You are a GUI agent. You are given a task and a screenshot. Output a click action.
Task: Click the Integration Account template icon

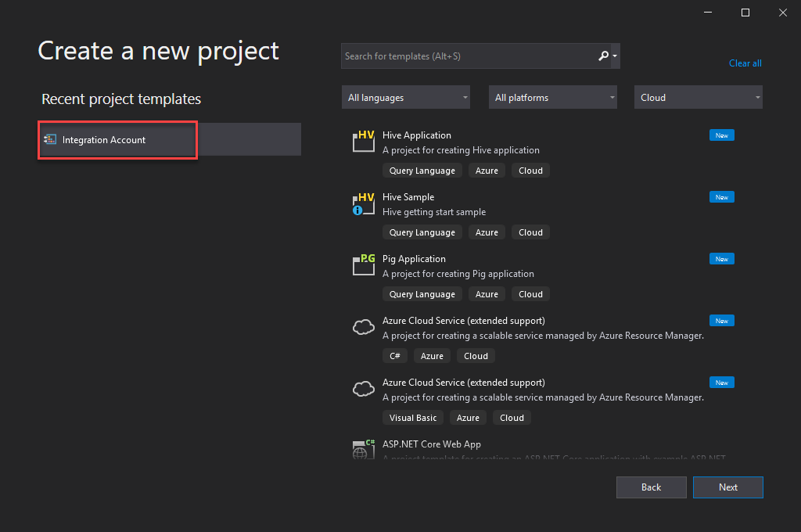point(50,139)
